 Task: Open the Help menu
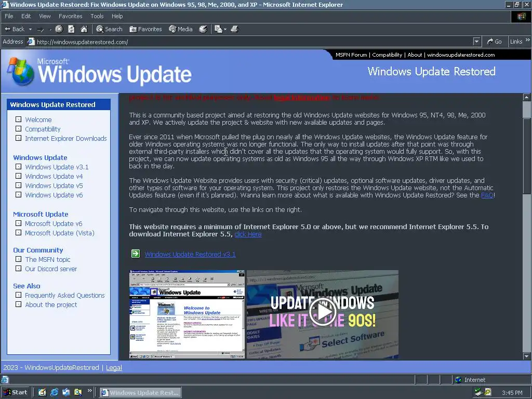tap(117, 16)
